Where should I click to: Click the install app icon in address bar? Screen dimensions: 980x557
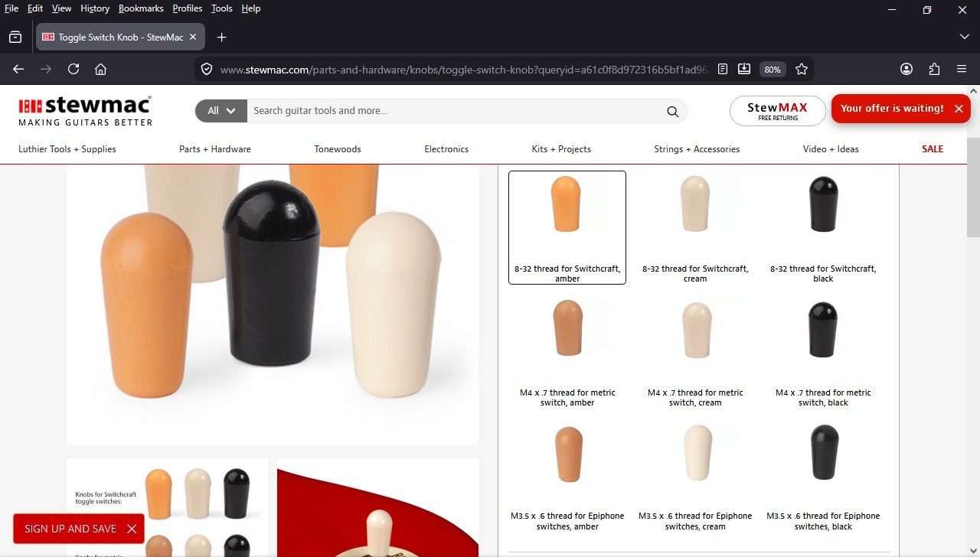743,69
